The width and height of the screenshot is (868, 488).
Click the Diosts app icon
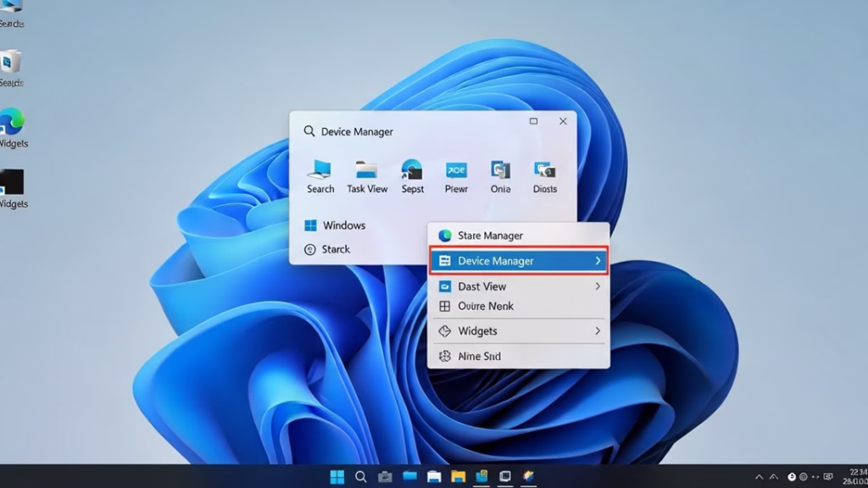[x=544, y=169]
